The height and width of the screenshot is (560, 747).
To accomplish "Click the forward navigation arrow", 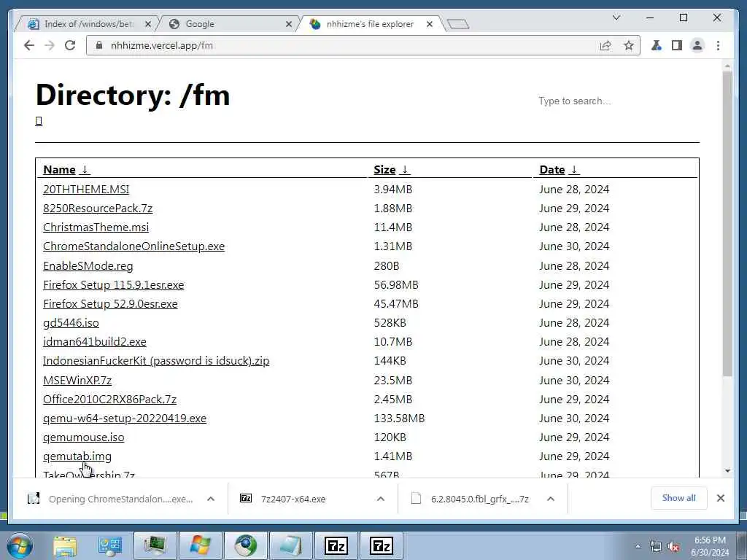I will [x=50, y=45].
